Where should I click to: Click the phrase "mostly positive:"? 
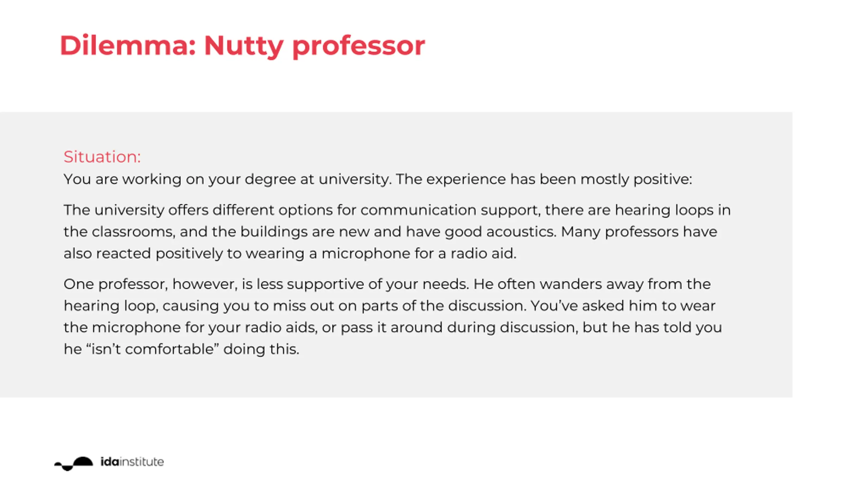coord(636,179)
